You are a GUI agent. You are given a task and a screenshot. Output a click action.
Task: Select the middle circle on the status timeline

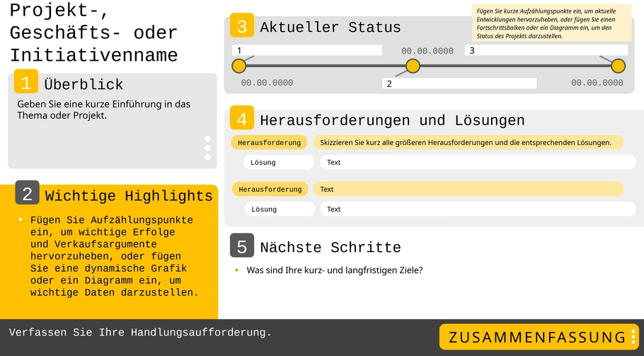point(413,66)
